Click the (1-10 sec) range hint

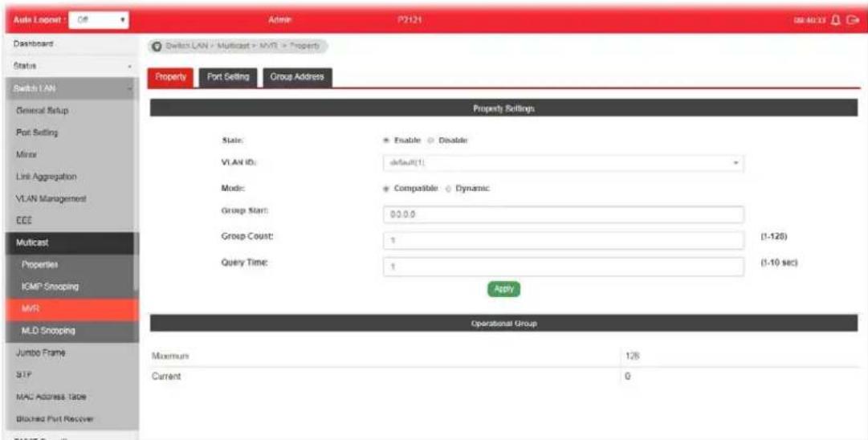tap(780, 263)
